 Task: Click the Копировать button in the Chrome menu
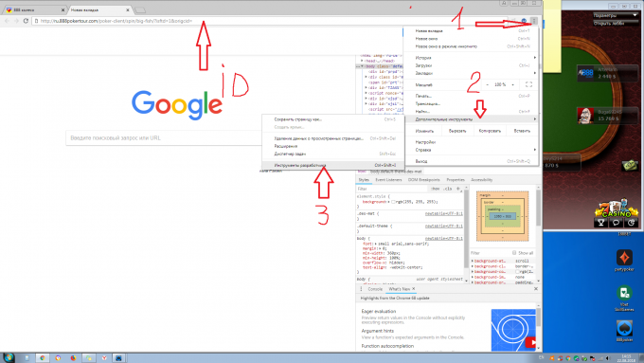[x=490, y=131]
